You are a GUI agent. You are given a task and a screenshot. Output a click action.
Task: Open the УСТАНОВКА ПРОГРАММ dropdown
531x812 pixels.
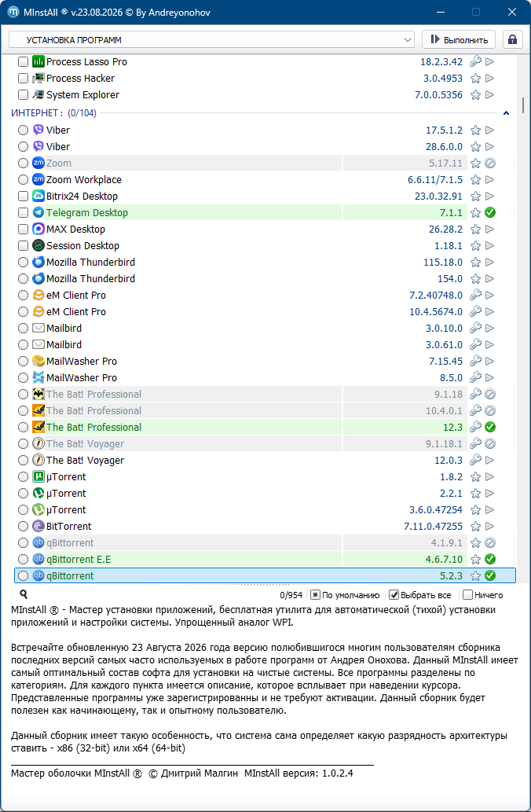point(211,40)
